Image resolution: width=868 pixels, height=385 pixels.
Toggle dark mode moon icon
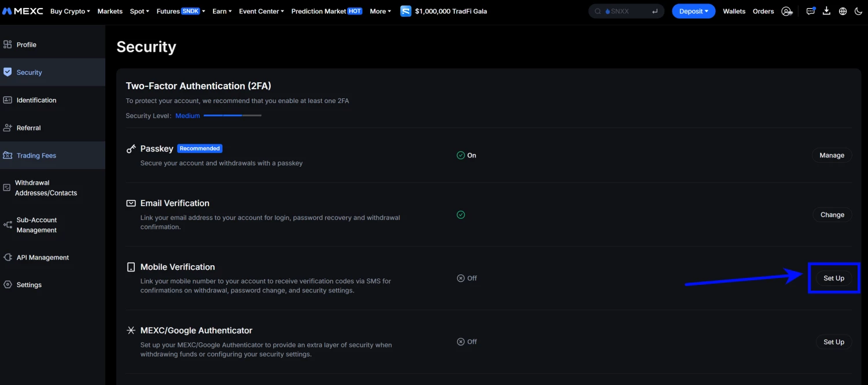pyautogui.click(x=858, y=11)
